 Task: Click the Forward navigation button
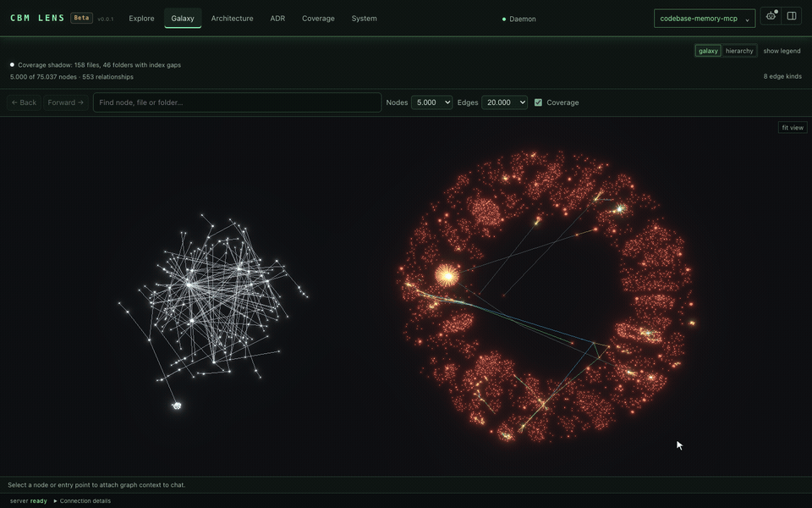[66, 102]
